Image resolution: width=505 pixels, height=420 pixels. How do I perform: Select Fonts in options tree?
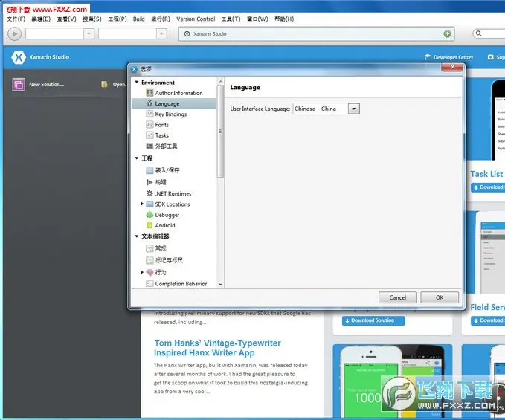(161, 125)
